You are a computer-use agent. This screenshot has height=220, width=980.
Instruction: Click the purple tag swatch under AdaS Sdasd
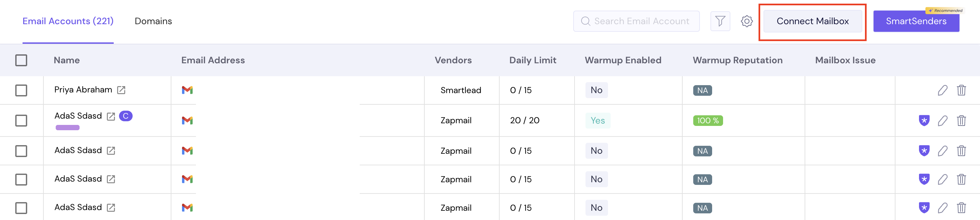(x=67, y=128)
